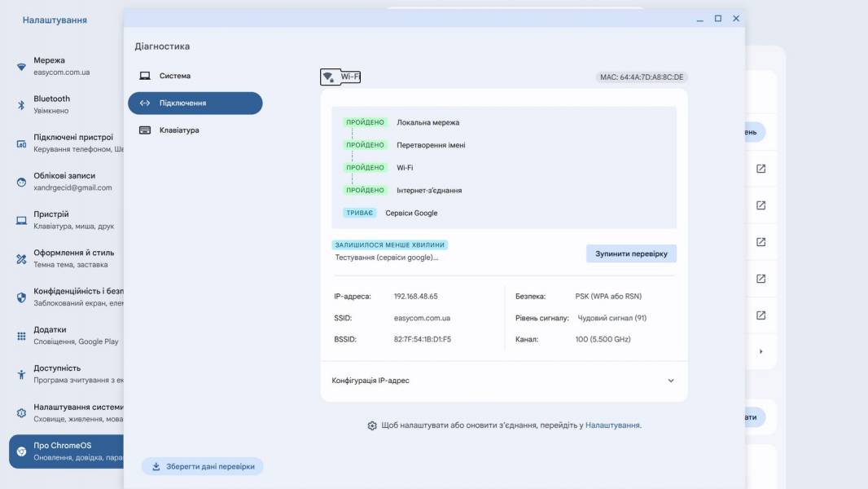
Task: Open Облікові записи in Settings sidebar
Action: (x=67, y=181)
